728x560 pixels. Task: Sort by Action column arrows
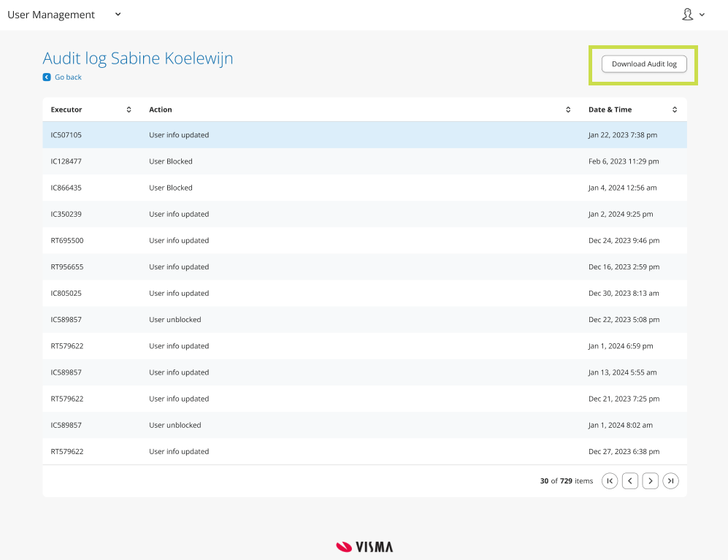click(x=568, y=110)
